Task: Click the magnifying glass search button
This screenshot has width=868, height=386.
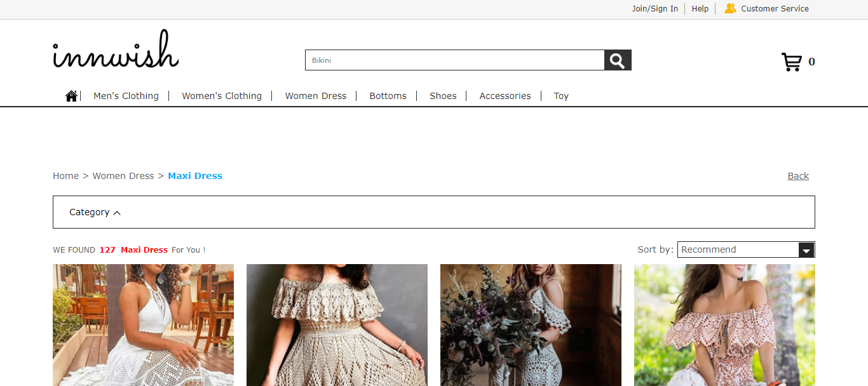Action: [x=617, y=60]
